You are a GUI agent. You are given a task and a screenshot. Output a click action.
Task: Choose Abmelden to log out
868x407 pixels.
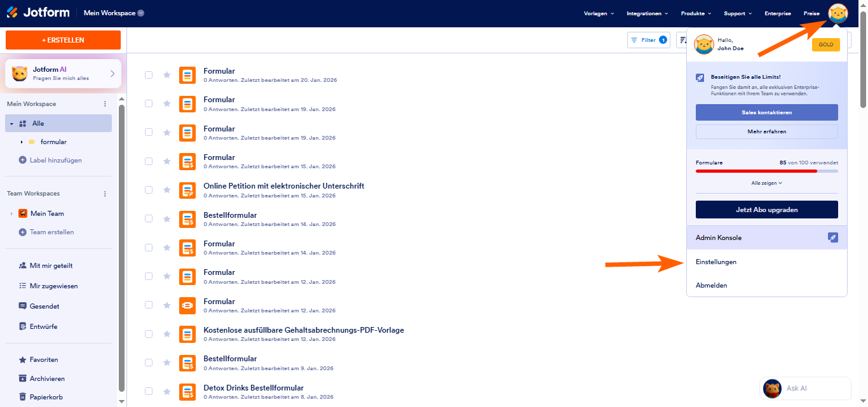pos(711,285)
